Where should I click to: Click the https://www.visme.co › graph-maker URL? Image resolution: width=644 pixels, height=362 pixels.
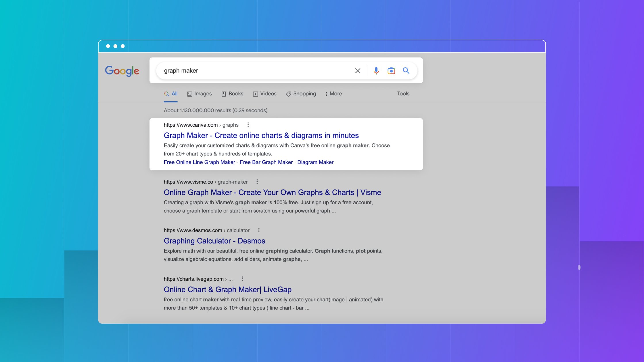[x=206, y=182]
